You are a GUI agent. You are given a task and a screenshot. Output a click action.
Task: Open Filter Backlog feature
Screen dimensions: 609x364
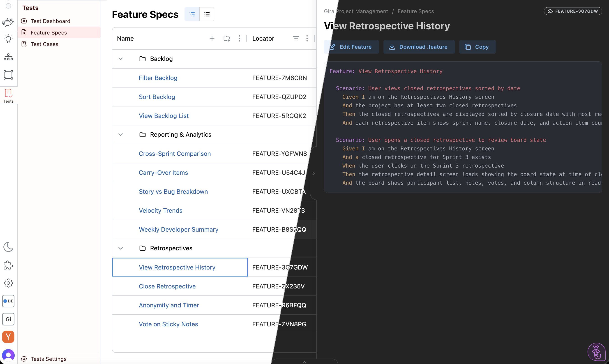click(x=158, y=78)
